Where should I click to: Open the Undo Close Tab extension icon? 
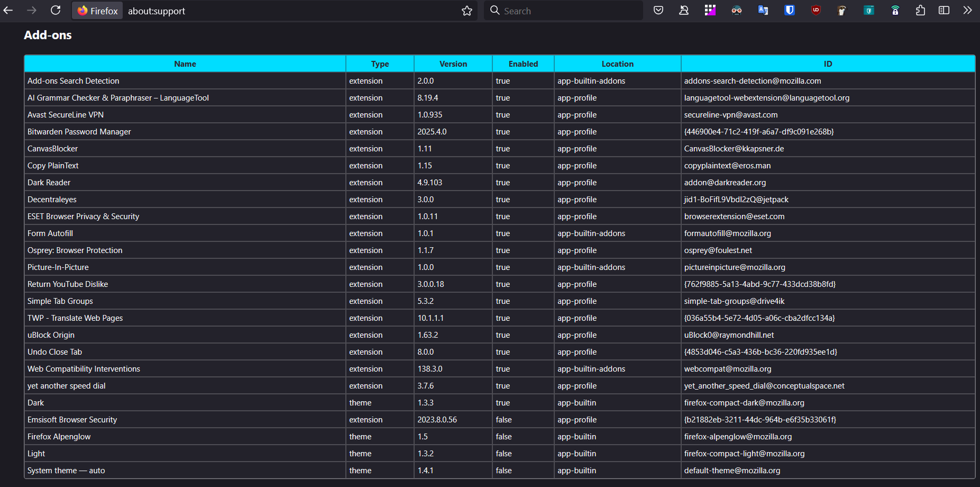684,10
